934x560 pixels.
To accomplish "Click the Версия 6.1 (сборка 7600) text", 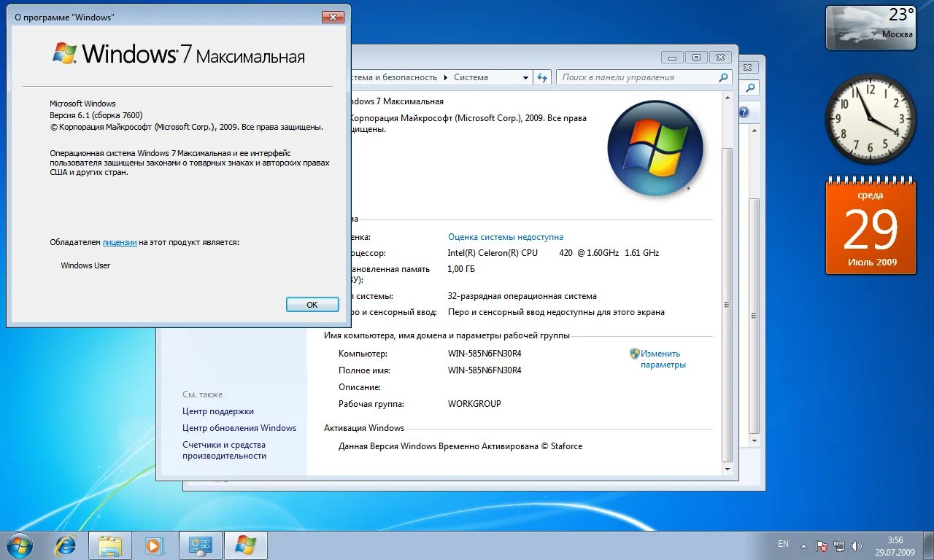I will (x=96, y=115).
